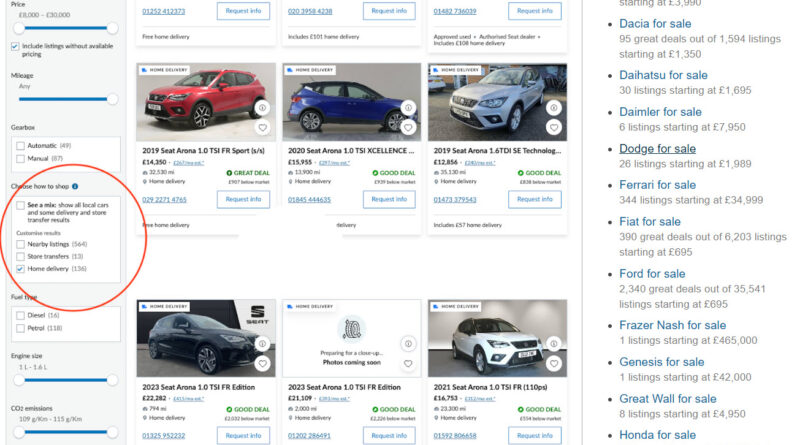
Task: Click the Home Delivery badge on the red Arona photo
Action: (164, 70)
